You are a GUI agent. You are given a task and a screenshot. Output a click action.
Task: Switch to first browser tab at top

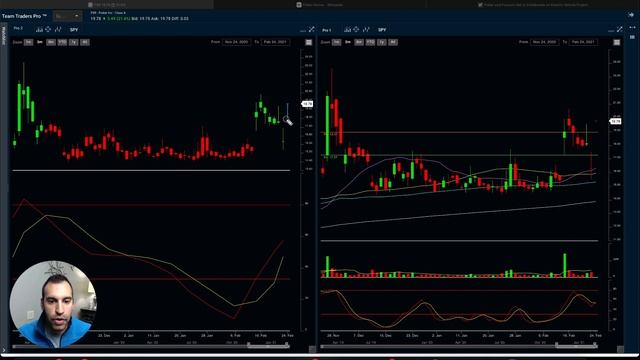coord(107,4)
